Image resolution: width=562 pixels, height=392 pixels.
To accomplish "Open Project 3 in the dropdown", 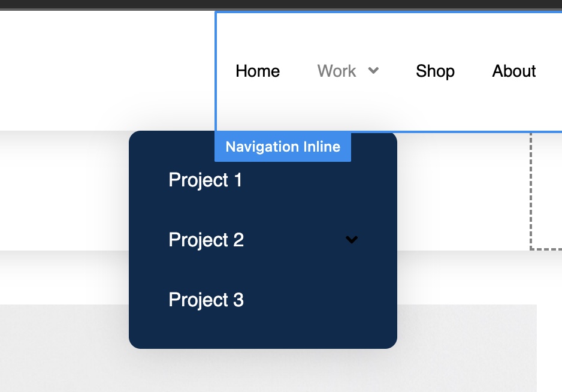I will point(206,300).
